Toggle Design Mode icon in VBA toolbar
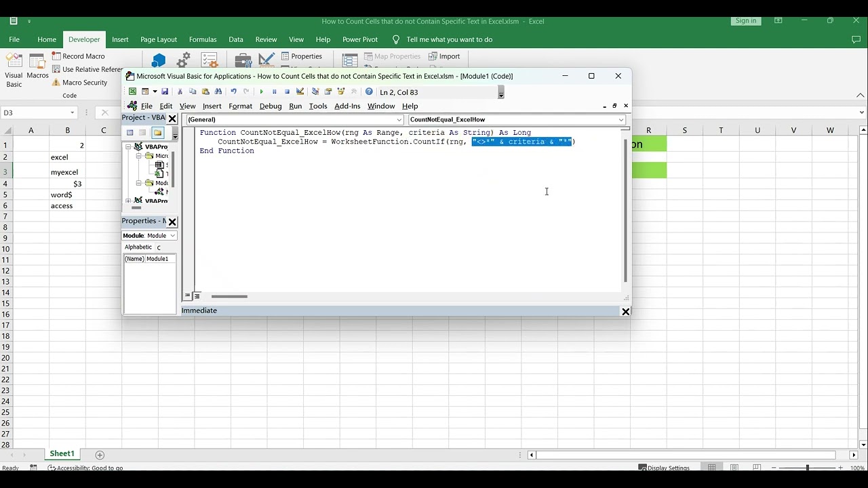The image size is (868, 488). tap(300, 91)
